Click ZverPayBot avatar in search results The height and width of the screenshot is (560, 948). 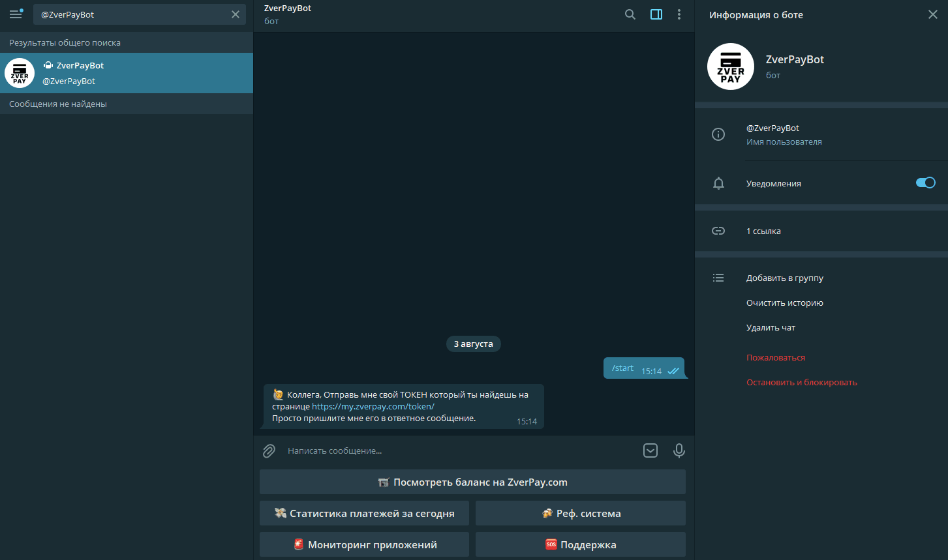click(20, 73)
